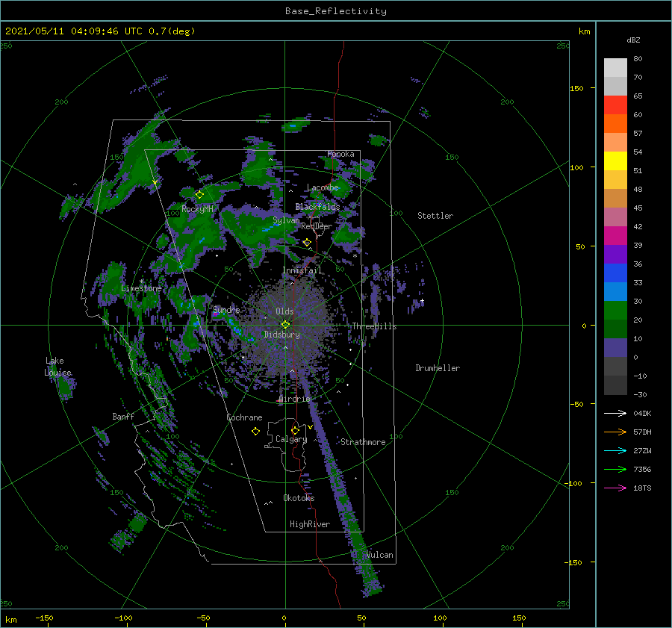Screen dimensions: 672x628
Task: Click the magenta 18TS arrow legend icon
Action: [x=615, y=488]
